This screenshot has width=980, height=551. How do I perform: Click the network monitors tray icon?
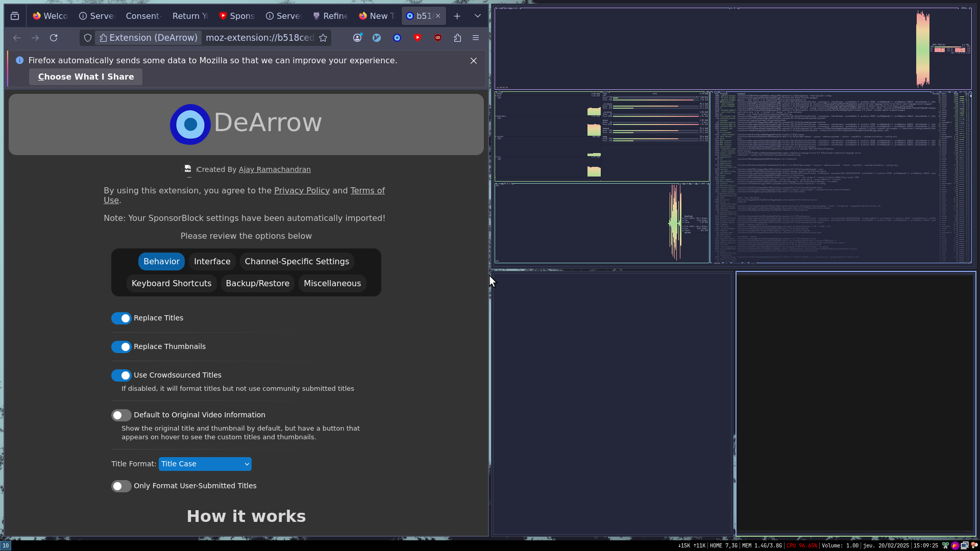click(965, 545)
